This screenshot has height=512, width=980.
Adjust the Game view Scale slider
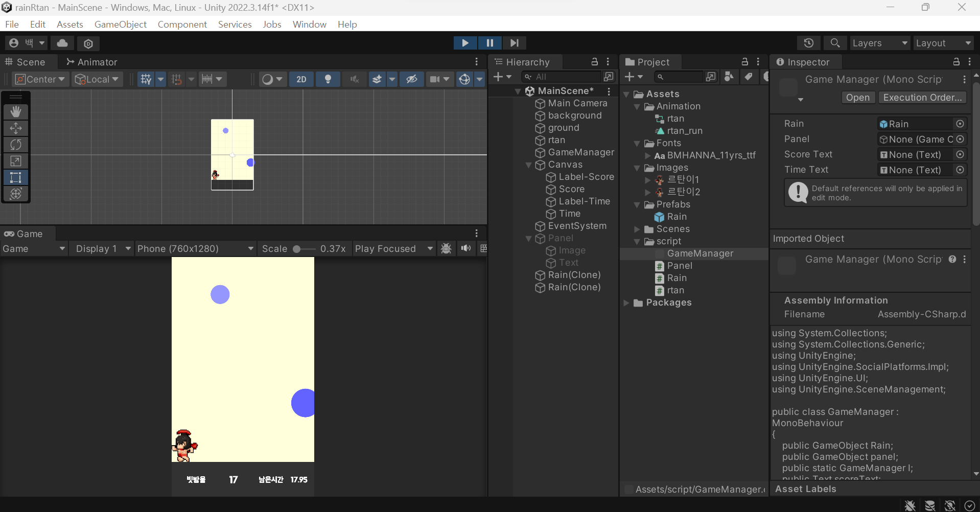point(304,249)
